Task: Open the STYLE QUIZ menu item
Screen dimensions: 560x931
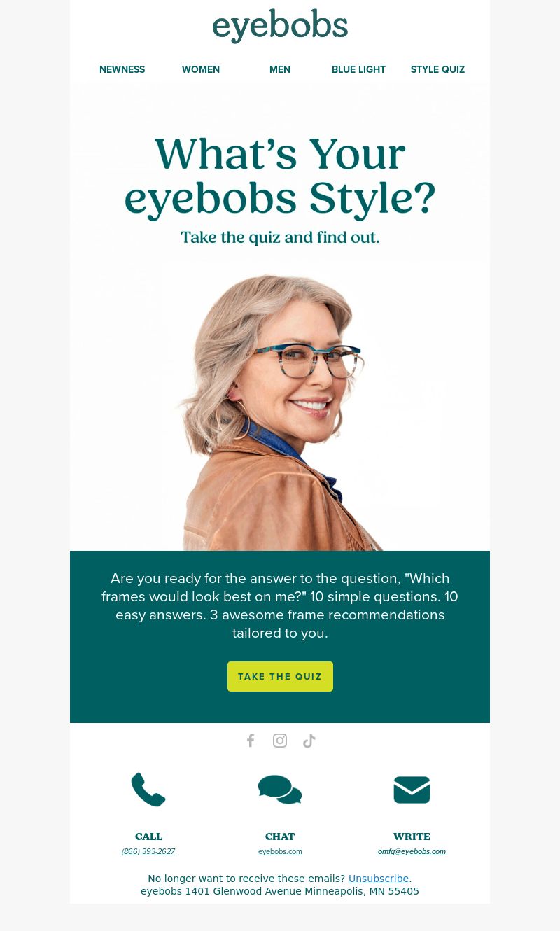Action: point(437,69)
